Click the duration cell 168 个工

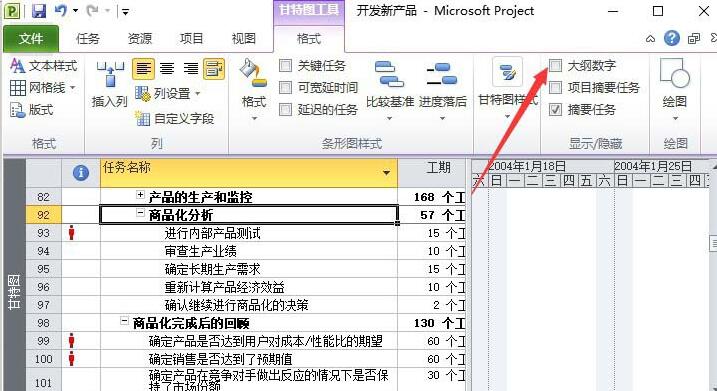pos(432,197)
